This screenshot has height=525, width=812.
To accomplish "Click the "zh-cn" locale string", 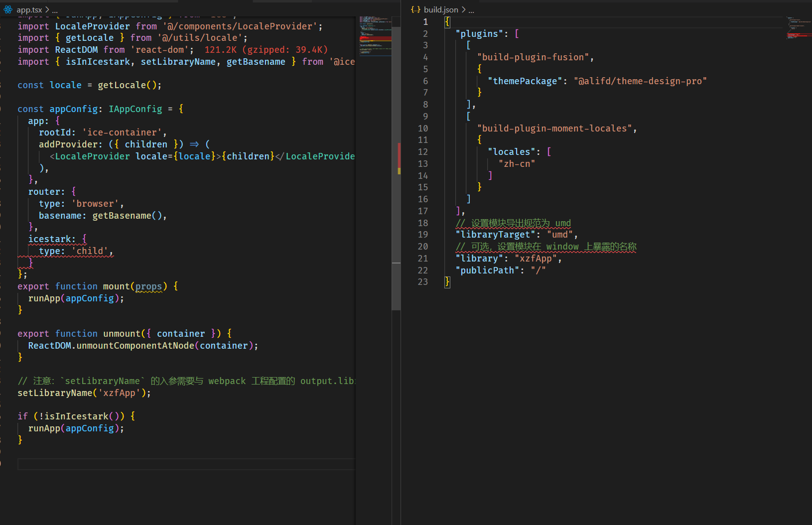I will tap(517, 164).
